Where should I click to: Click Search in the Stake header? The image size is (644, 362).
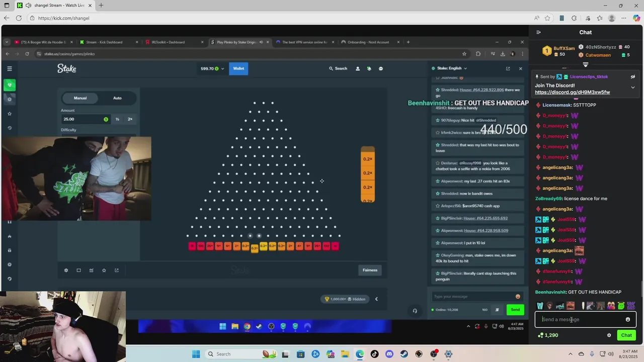click(x=338, y=68)
